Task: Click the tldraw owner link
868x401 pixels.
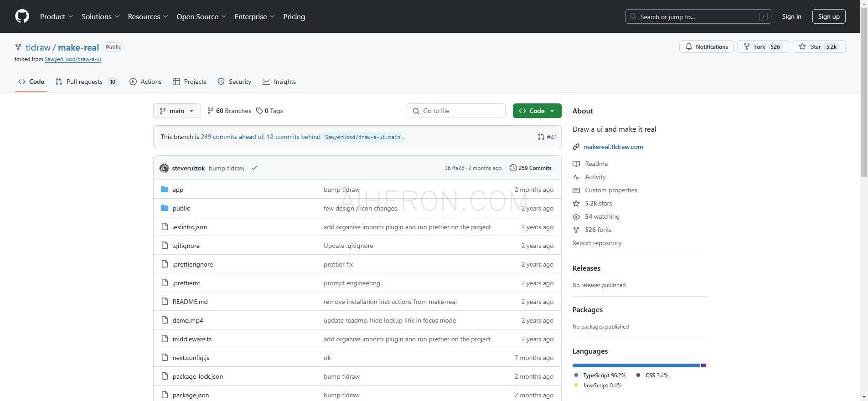Action: [38, 47]
